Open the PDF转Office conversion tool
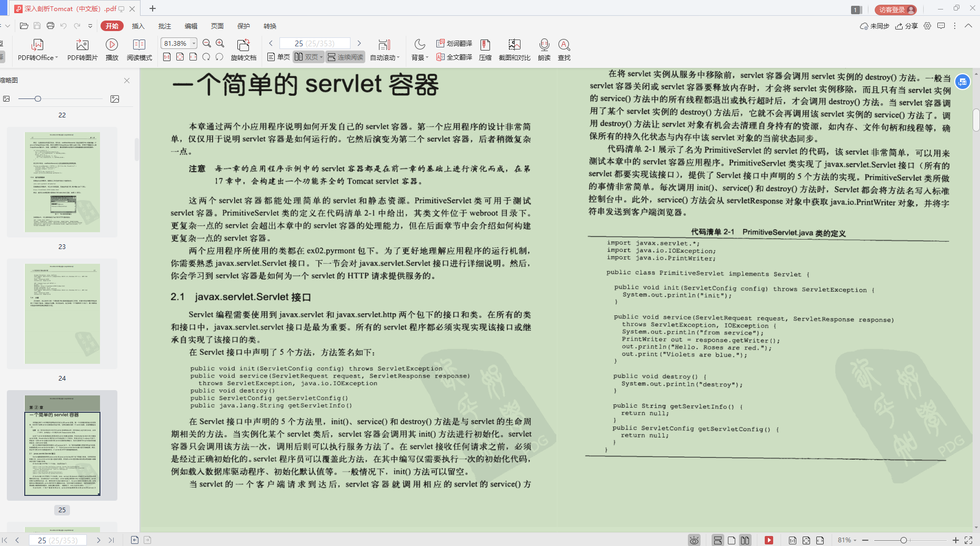The height and width of the screenshot is (546, 980). (37, 49)
